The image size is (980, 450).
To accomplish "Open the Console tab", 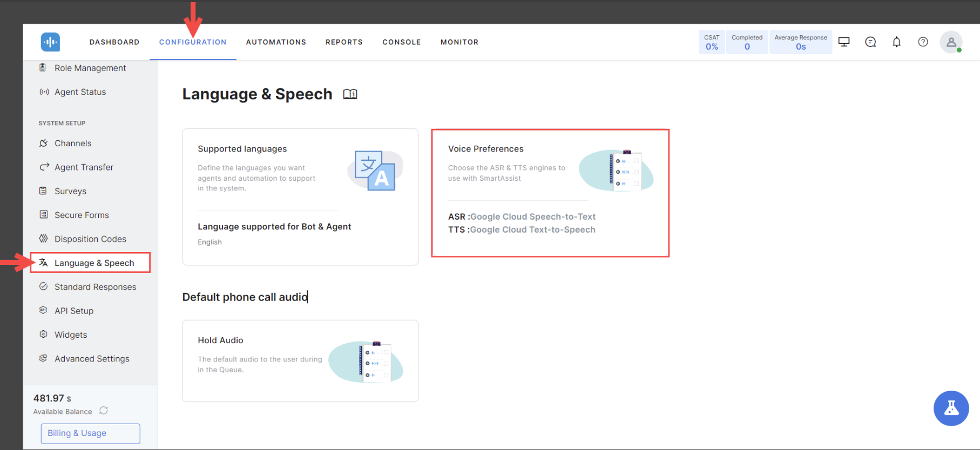I will [x=402, y=42].
